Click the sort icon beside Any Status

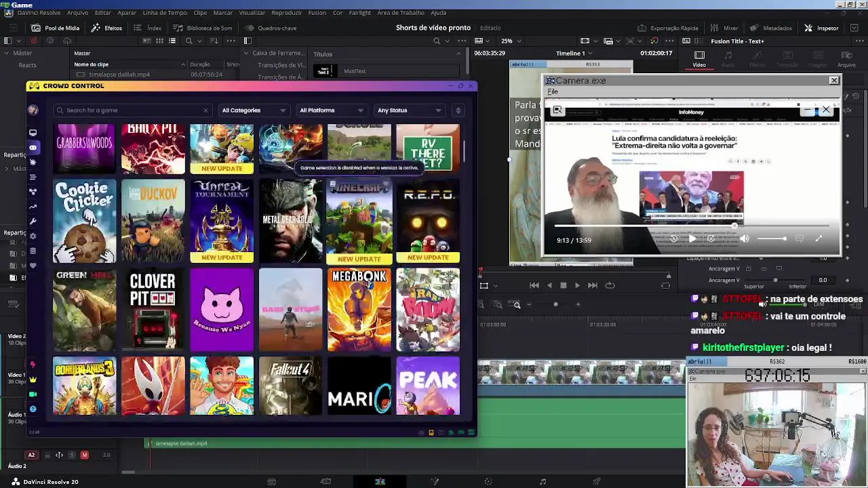coord(458,110)
